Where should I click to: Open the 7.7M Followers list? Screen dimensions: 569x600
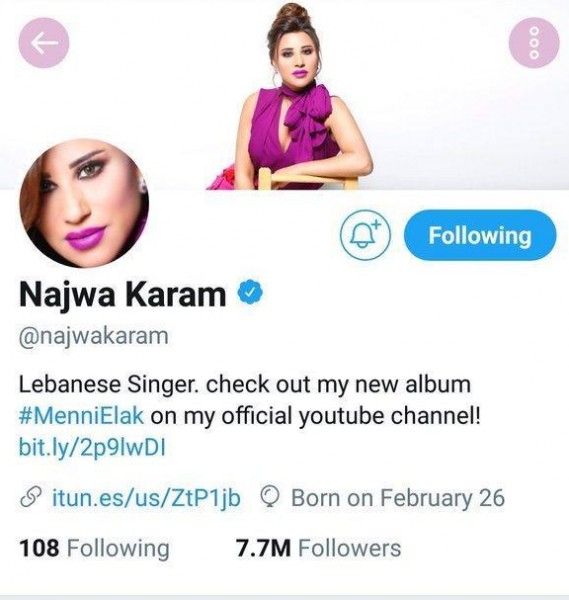click(x=318, y=548)
